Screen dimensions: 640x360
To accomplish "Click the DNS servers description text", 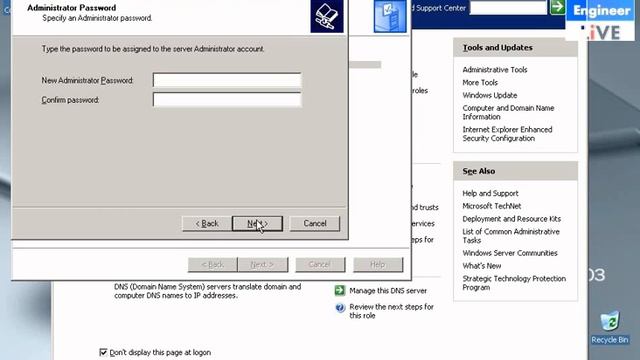I will (x=208, y=291).
